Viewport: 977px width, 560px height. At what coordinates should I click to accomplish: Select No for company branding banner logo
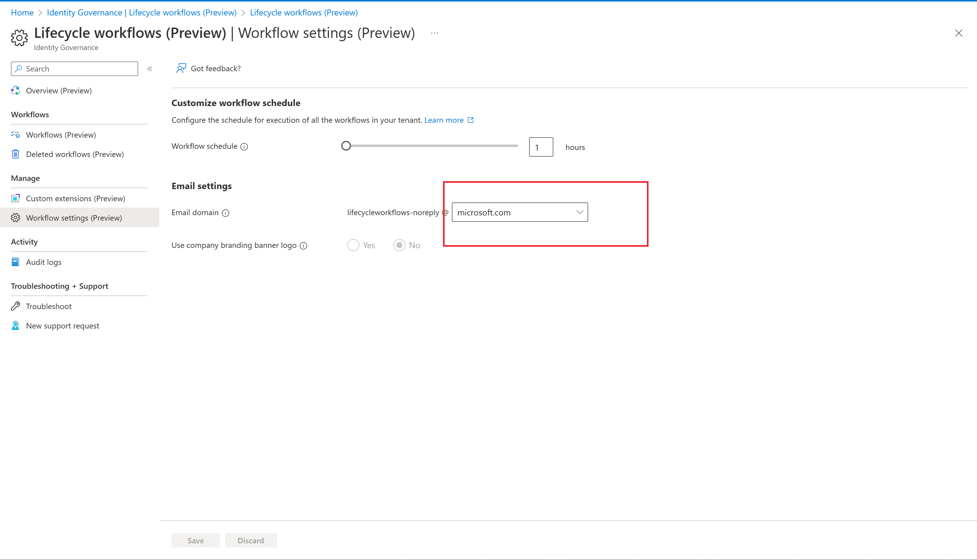pyautogui.click(x=399, y=245)
